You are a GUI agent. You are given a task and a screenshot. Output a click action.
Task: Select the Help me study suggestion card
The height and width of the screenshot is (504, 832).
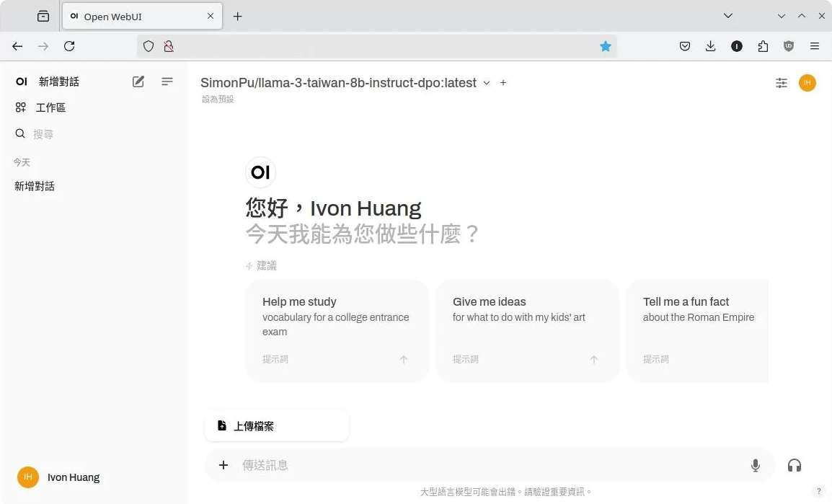point(337,330)
